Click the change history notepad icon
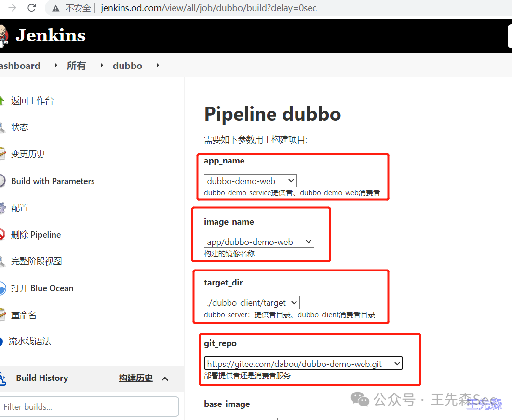 pos(2,154)
